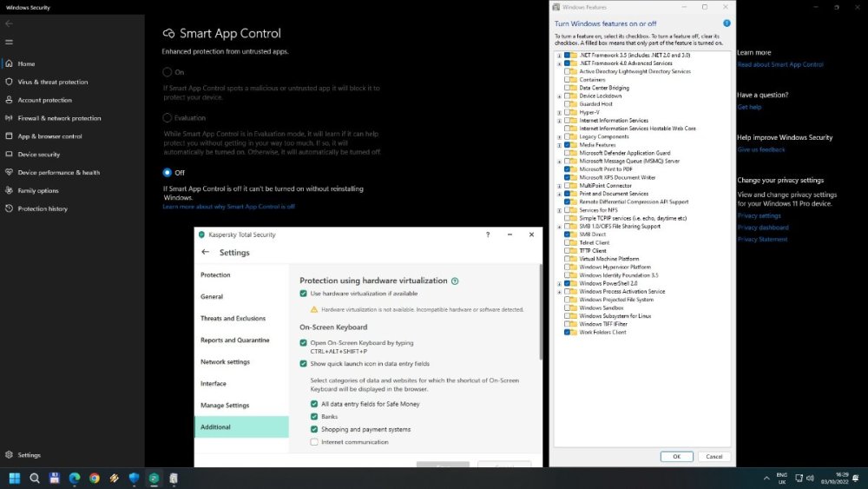Viewport: 868px width, 489px height.
Task: Click help icon beside hardware virtualization heading
Action: (455, 281)
